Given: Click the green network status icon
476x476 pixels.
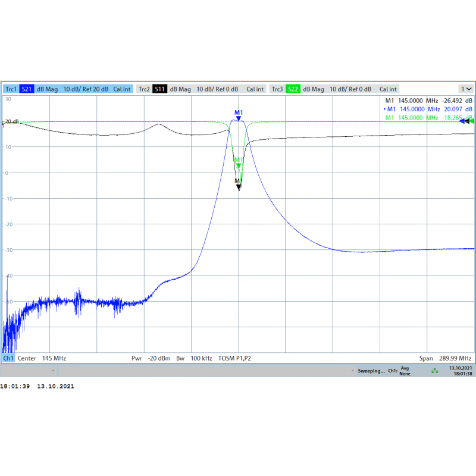Looking at the screenshot, I should pyautogui.click(x=435, y=371).
